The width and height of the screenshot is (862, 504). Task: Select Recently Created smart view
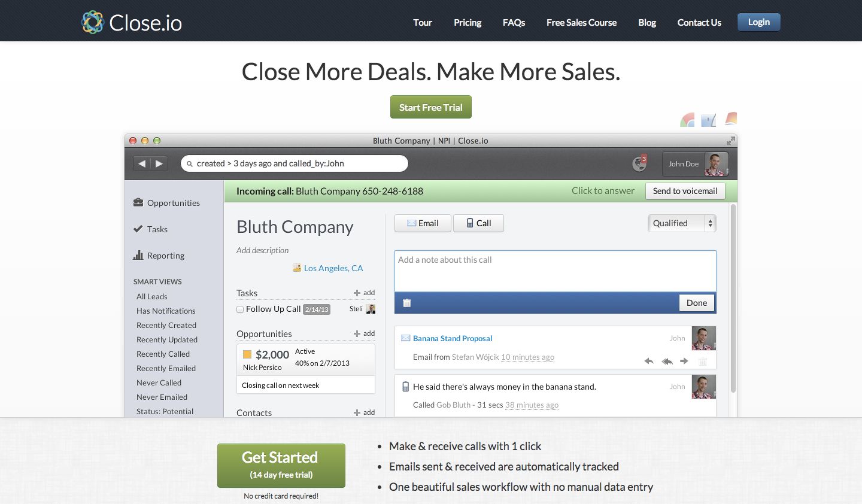coord(166,325)
